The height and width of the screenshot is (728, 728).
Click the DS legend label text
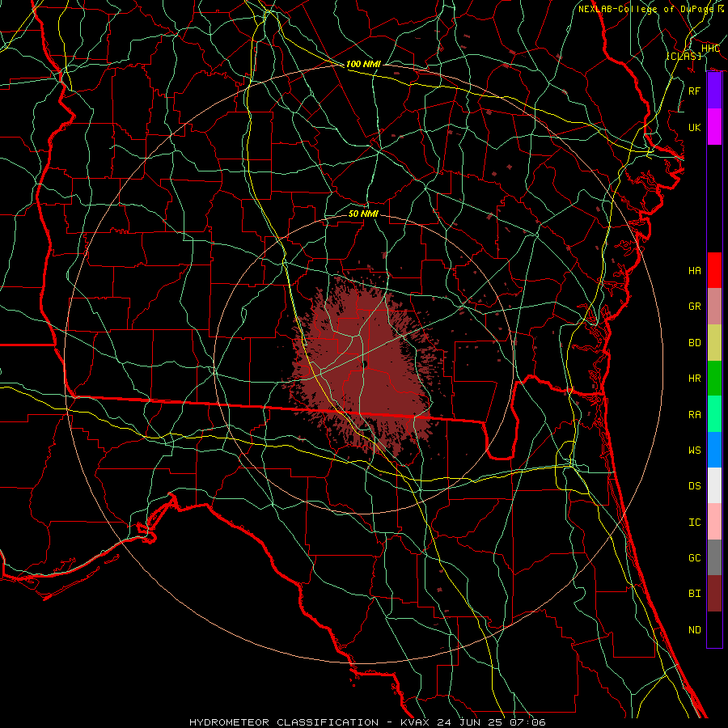[x=695, y=486]
